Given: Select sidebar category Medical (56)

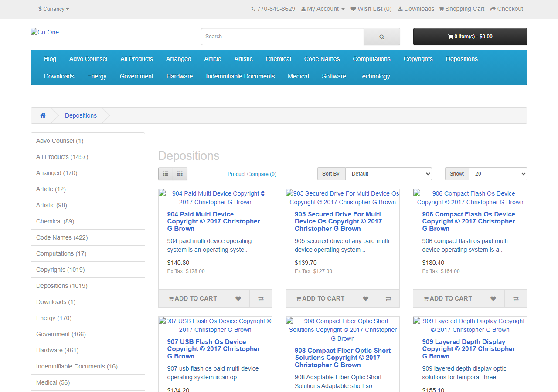Looking at the screenshot, I should pyautogui.click(x=88, y=382).
